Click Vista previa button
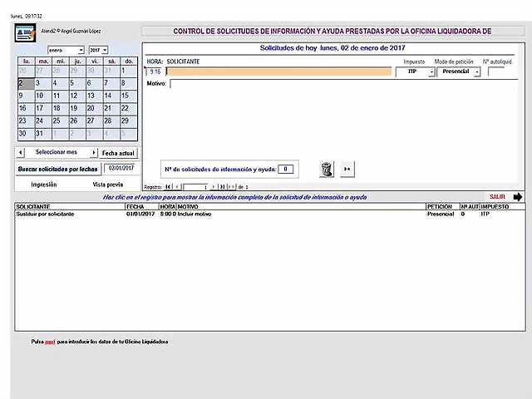This screenshot has height=399, width=532. pyautogui.click(x=108, y=185)
